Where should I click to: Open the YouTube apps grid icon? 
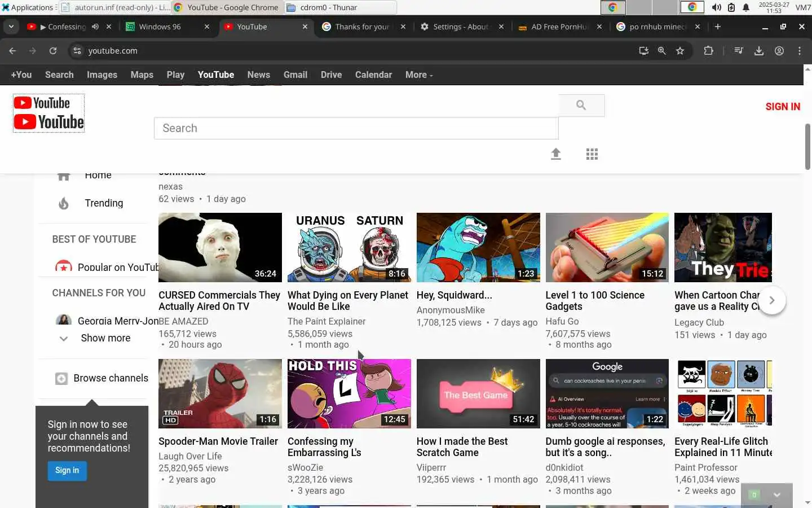pyautogui.click(x=592, y=154)
